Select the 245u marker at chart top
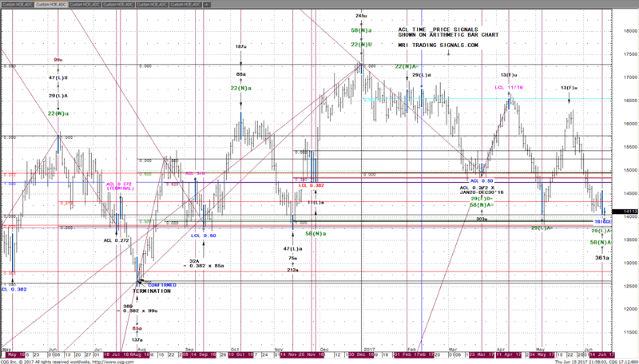Viewport: 639px width, 364px height. (x=361, y=15)
